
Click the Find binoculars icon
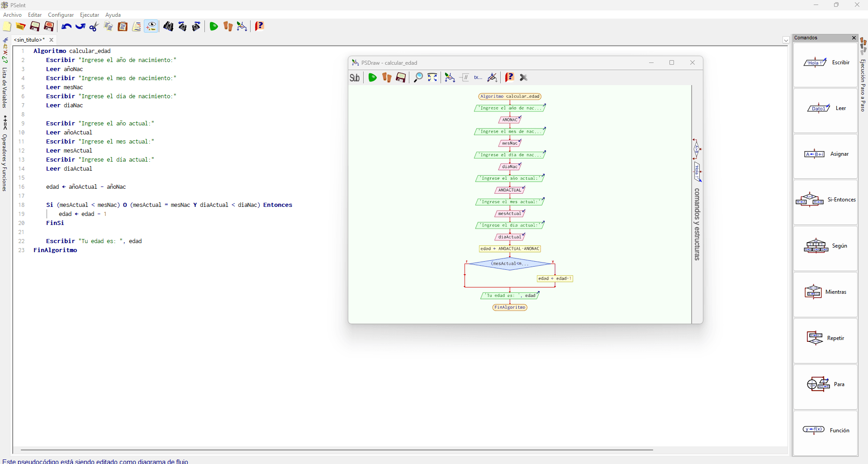(x=168, y=27)
